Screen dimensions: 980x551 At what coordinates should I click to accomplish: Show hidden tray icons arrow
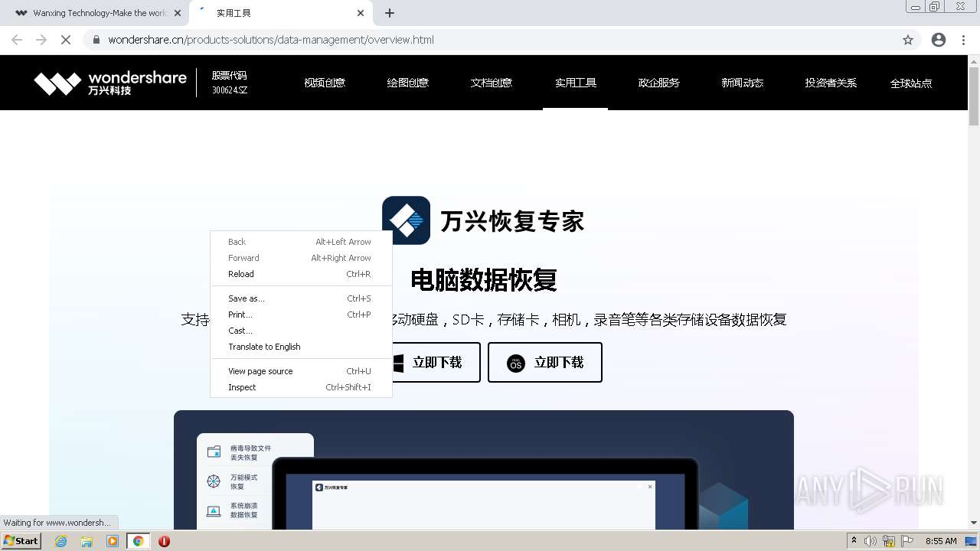tap(854, 541)
